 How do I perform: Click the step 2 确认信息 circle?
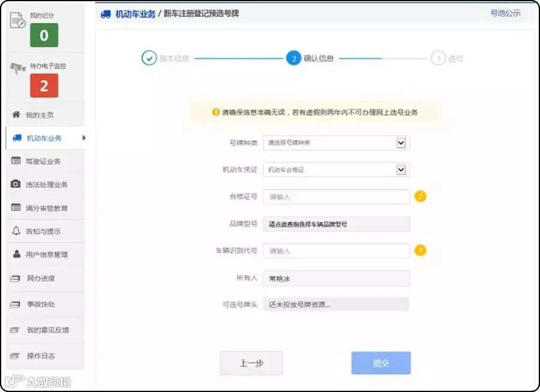[294, 58]
